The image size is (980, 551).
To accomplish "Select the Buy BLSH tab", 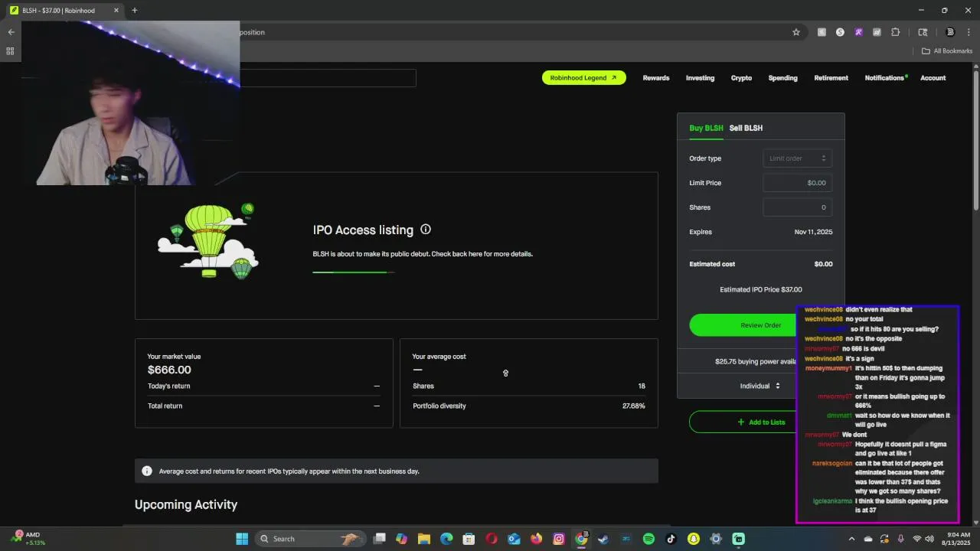I will coord(706,128).
